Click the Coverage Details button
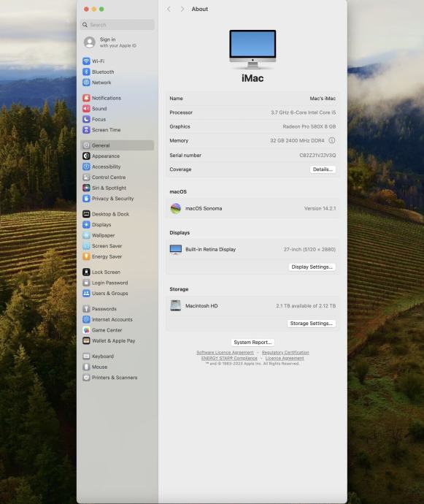424x504 pixels. pos(323,169)
